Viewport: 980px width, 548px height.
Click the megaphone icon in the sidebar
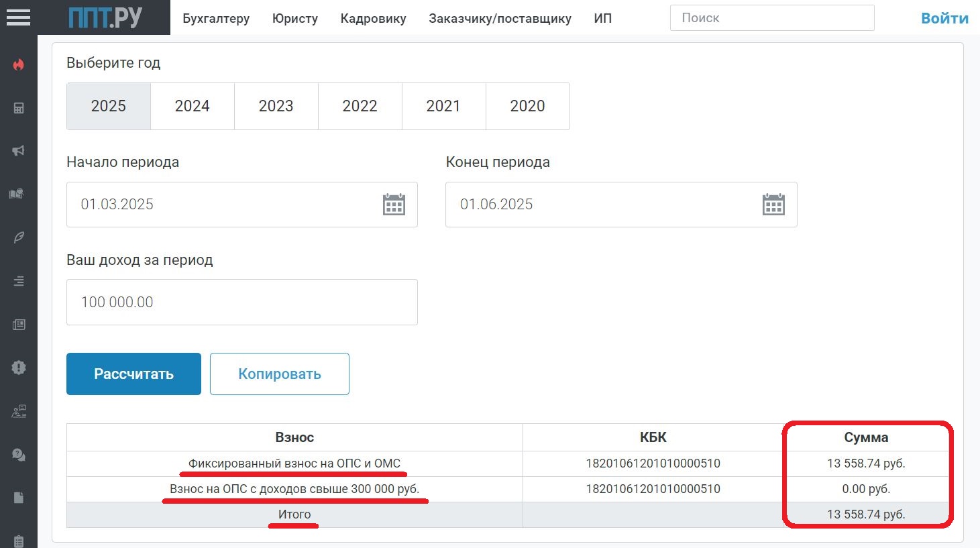point(19,151)
